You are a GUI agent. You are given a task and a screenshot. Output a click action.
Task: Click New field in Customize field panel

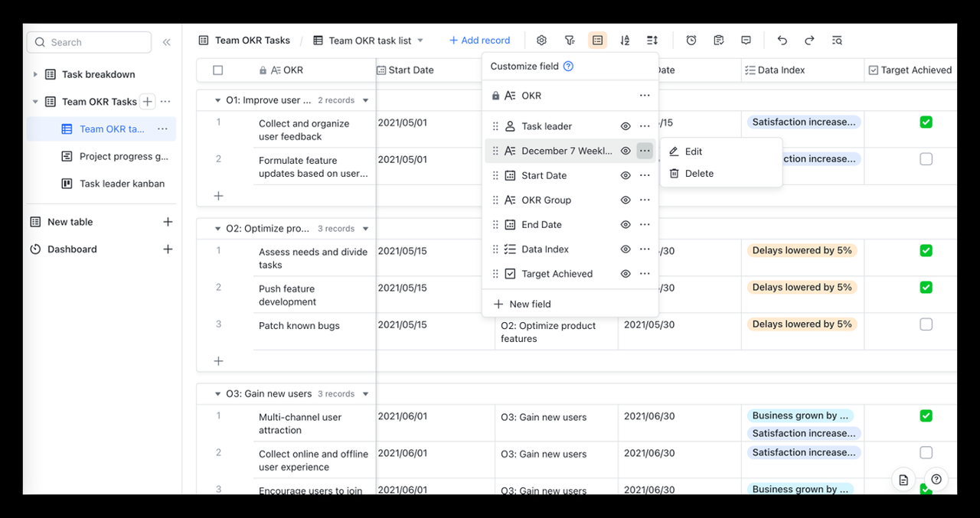530,304
